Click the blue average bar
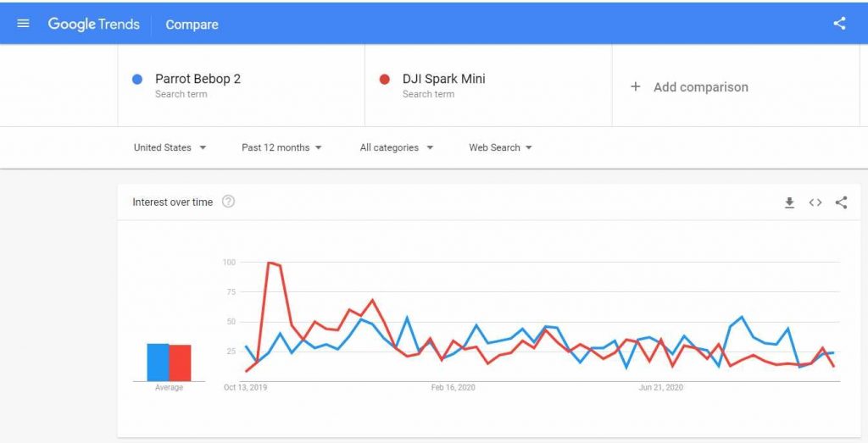Viewport: 868px width, 443px height. click(158, 363)
